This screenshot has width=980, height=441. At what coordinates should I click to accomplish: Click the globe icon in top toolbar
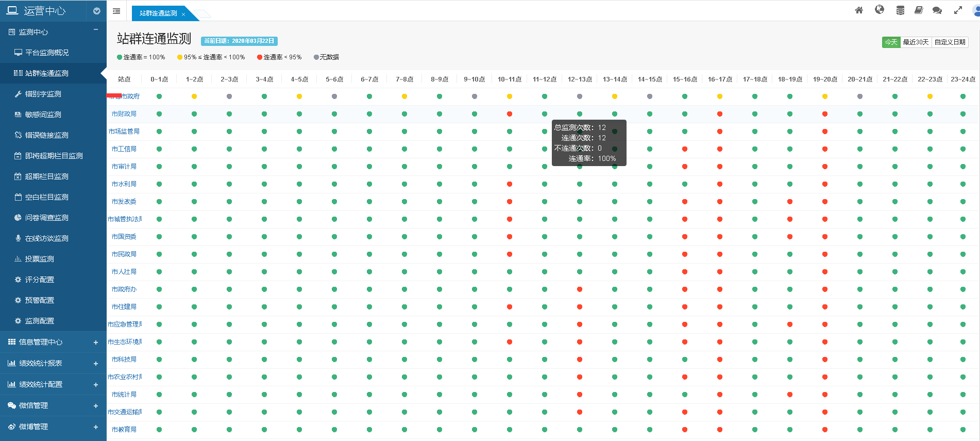tap(880, 10)
